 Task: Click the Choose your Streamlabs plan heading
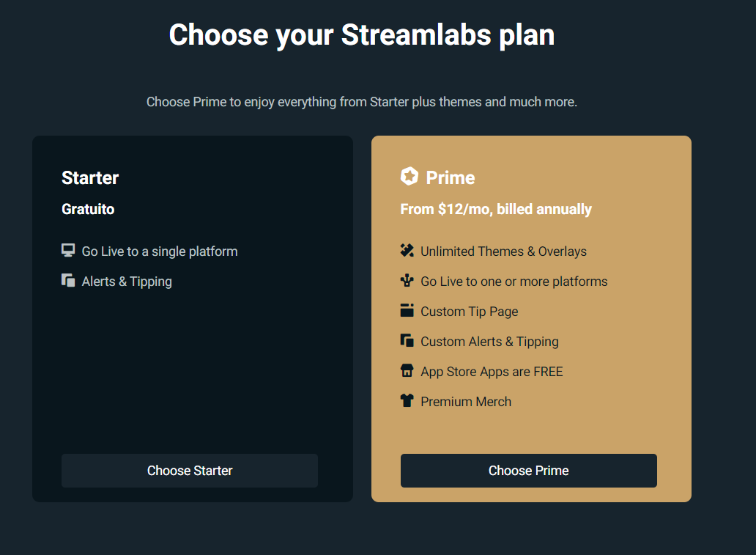(x=362, y=35)
